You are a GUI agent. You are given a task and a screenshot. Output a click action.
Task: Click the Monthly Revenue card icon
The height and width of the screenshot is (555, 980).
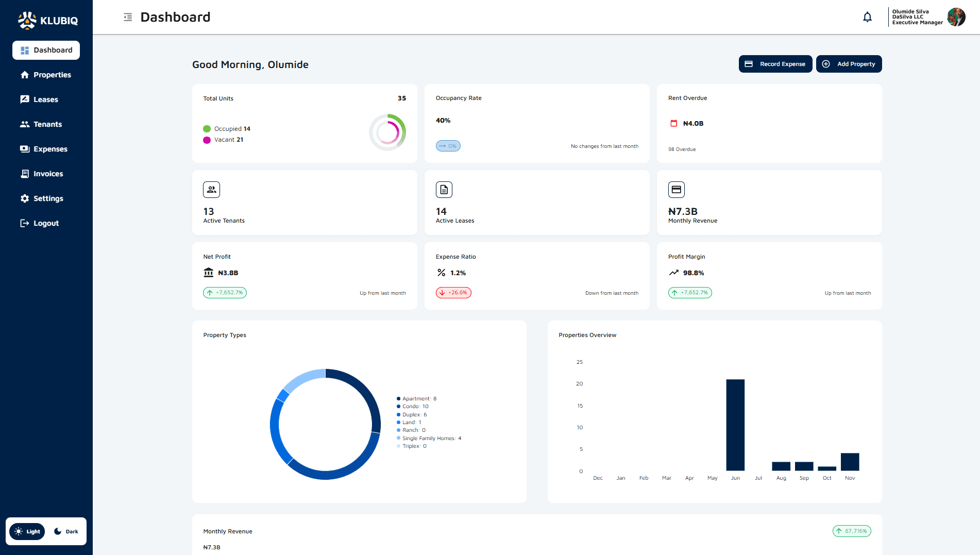tap(676, 189)
